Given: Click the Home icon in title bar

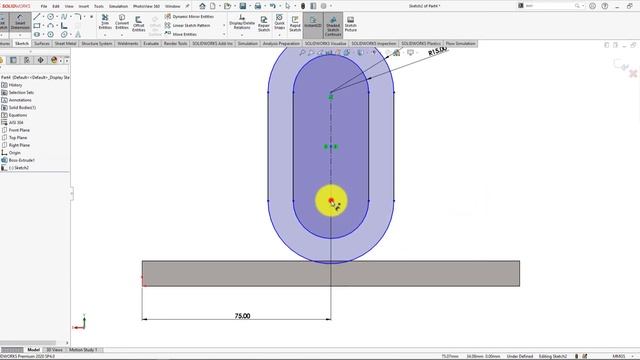Looking at the screenshot, I should point(202,6).
